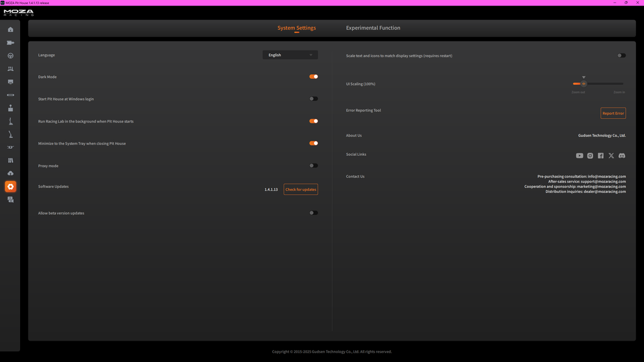
Task: Turn on the Proxy mode switch
Action: tap(313, 166)
